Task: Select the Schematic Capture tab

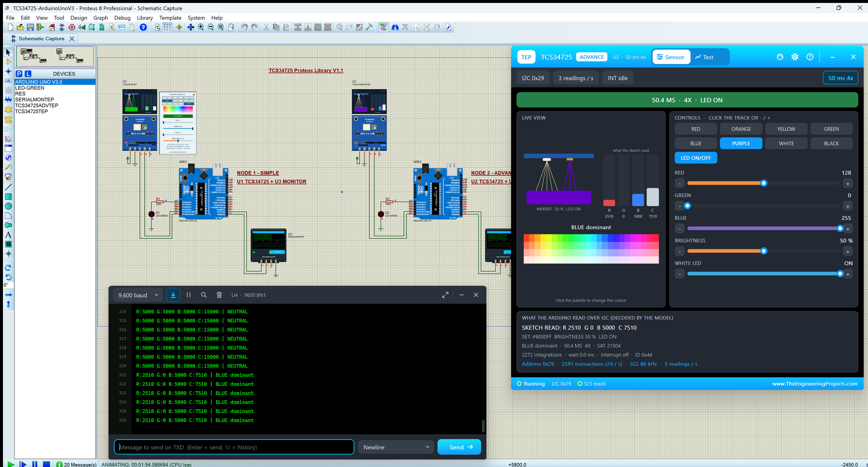Action: (41, 39)
